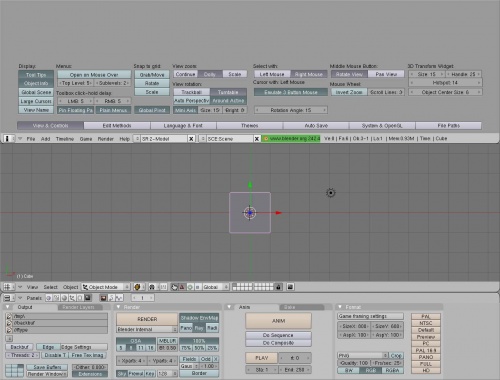Adjust the Quality: 100 slider

point(354,363)
